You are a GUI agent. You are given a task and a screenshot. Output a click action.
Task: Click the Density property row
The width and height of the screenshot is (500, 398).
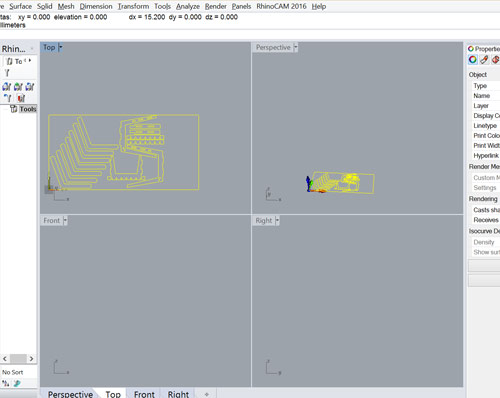(x=486, y=242)
